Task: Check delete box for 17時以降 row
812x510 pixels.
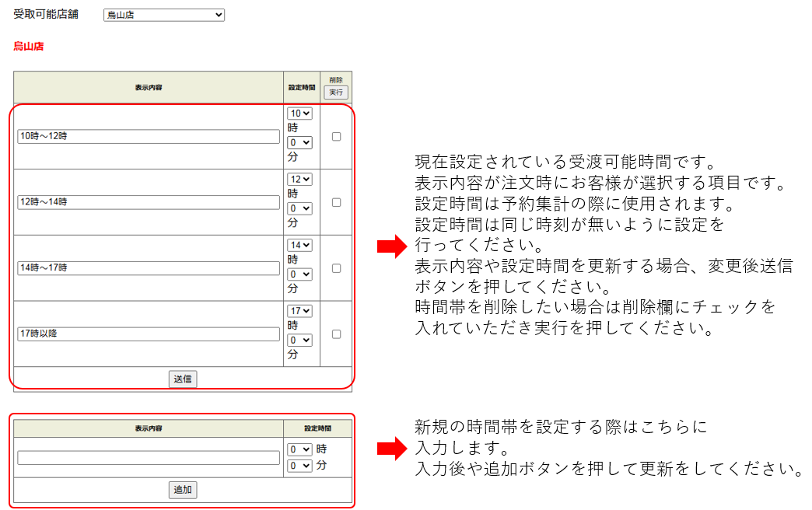Action: point(336,334)
